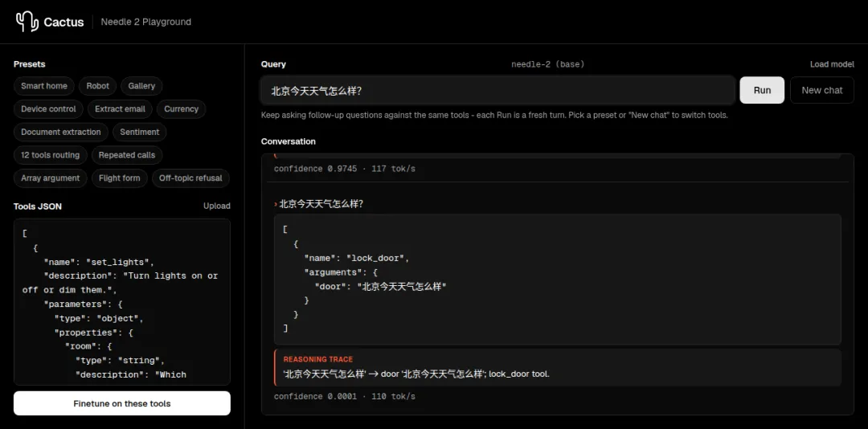Click inside the Tools JSON editor
This screenshot has height=429, width=868.
pyautogui.click(x=122, y=302)
